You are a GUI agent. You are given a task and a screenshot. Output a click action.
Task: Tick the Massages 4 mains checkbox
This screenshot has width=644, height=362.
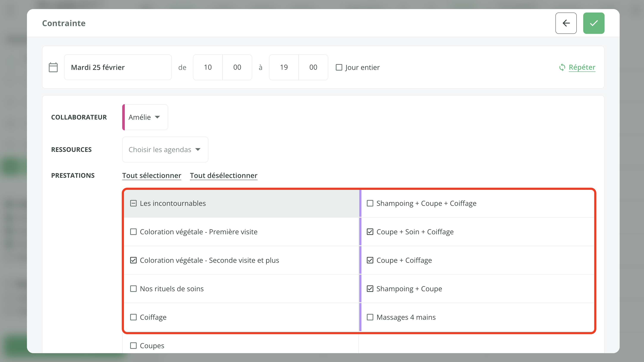(x=370, y=317)
